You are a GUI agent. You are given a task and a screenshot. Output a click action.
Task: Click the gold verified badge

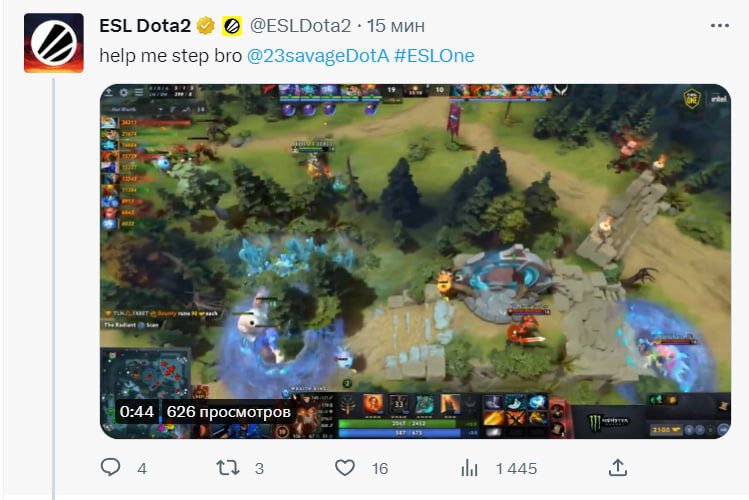(x=206, y=25)
